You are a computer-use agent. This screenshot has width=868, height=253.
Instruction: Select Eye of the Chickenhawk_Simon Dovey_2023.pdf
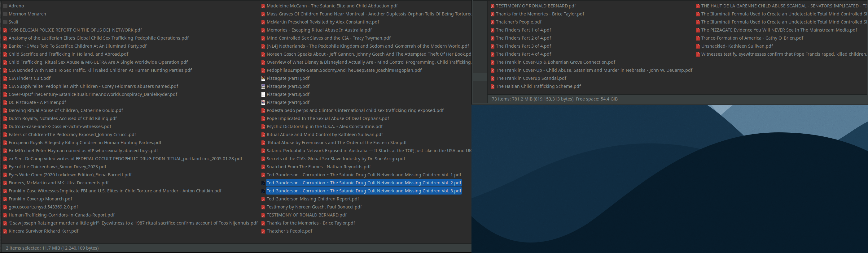point(57,167)
